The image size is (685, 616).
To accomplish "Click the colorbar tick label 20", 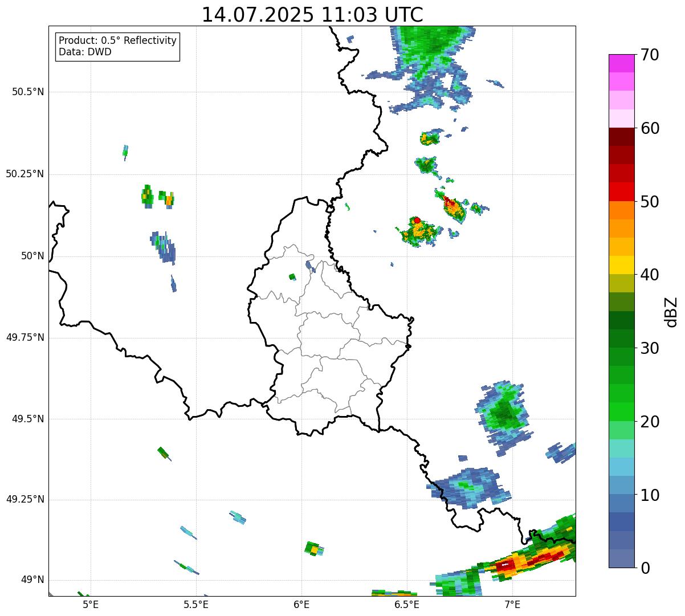I will 650,422.
